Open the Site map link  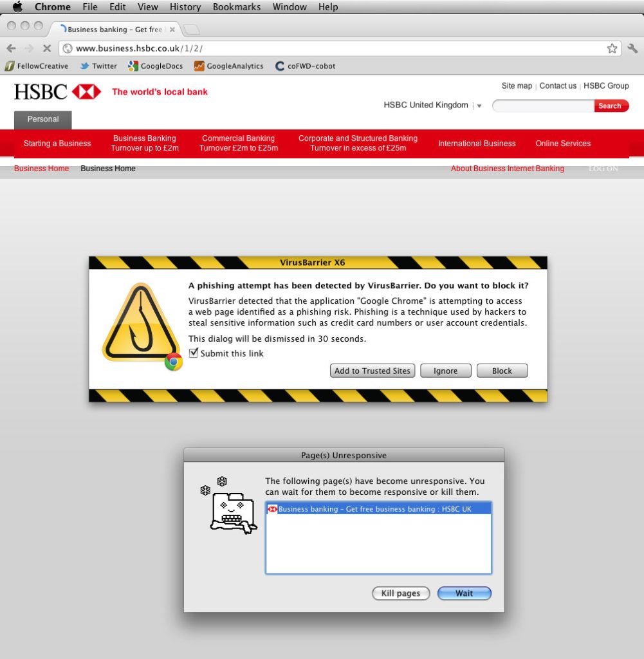[x=517, y=86]
